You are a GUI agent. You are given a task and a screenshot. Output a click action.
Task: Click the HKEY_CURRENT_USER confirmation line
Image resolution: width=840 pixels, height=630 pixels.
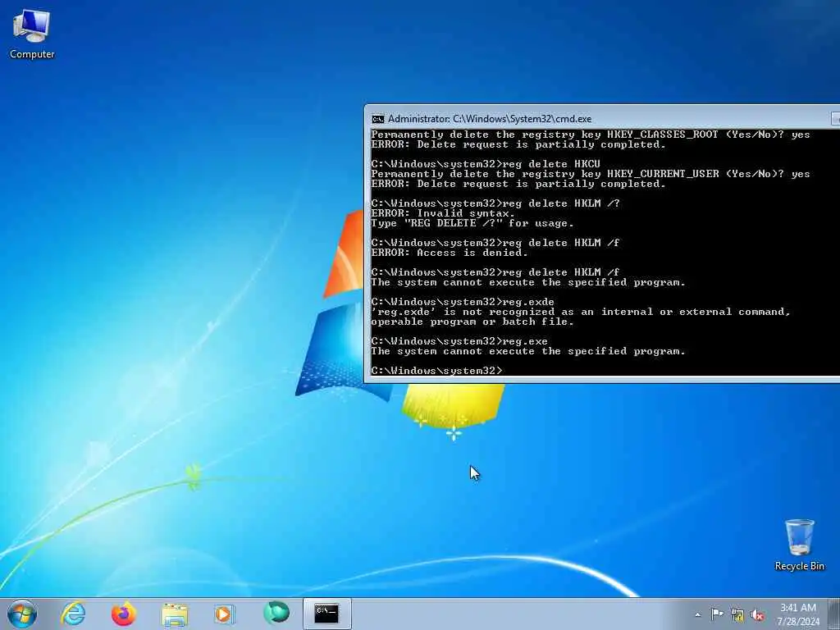tap(591, 174)
